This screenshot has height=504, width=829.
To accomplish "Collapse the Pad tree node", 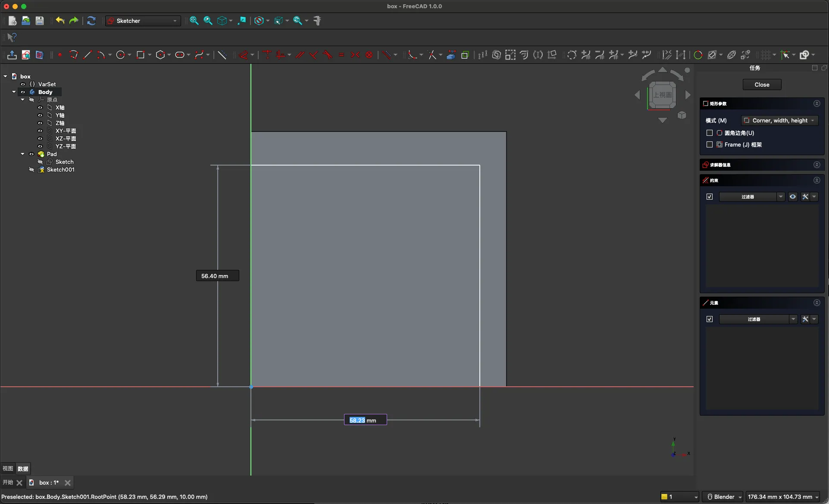I will [22, 154].
